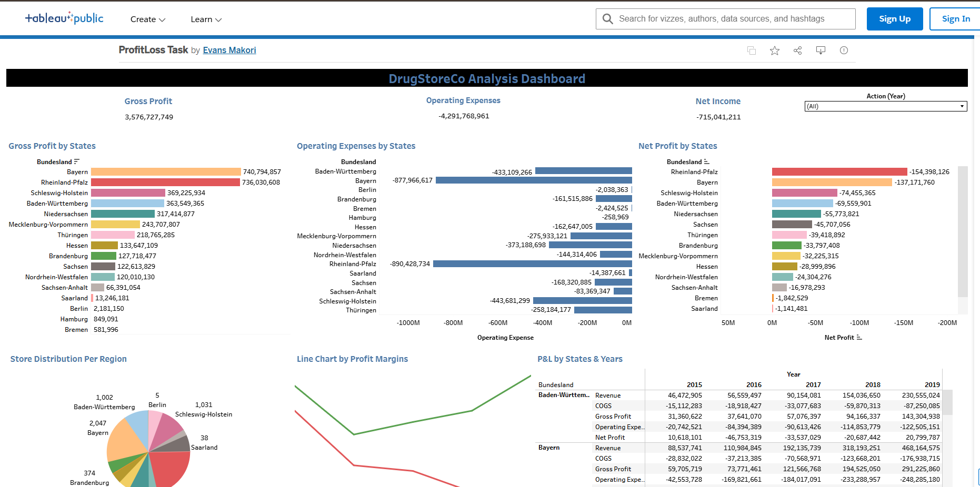Viewport: 980px width, 487px height.
Task: Click the Rheinland-Pfalz net profit bar
Action: [839, 172]
